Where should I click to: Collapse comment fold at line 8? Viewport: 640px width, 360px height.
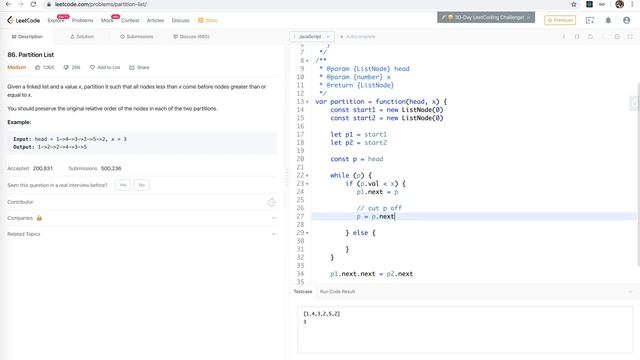pyautogui.click(x=307, y=61)
